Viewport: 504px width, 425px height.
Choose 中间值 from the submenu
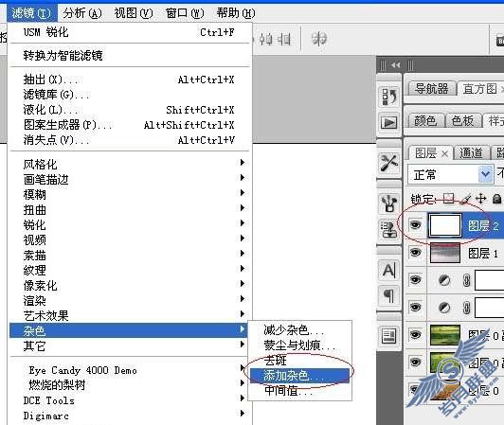coord(299,391)
